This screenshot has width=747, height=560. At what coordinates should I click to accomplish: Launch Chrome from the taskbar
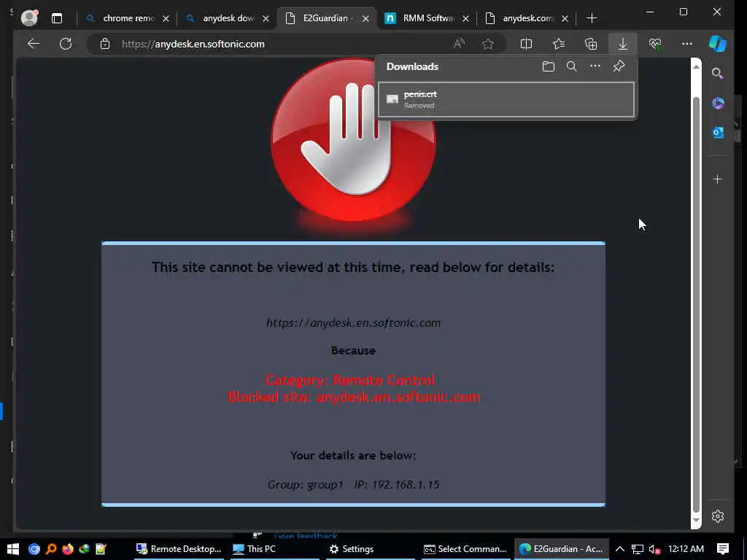(34, 549)
